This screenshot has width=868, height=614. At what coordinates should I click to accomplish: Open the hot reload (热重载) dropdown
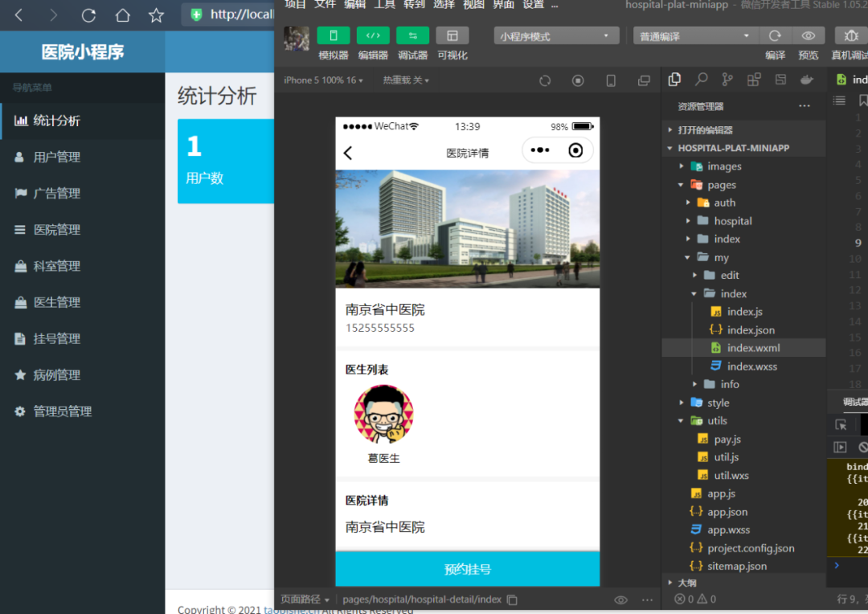tap(406, 80)
